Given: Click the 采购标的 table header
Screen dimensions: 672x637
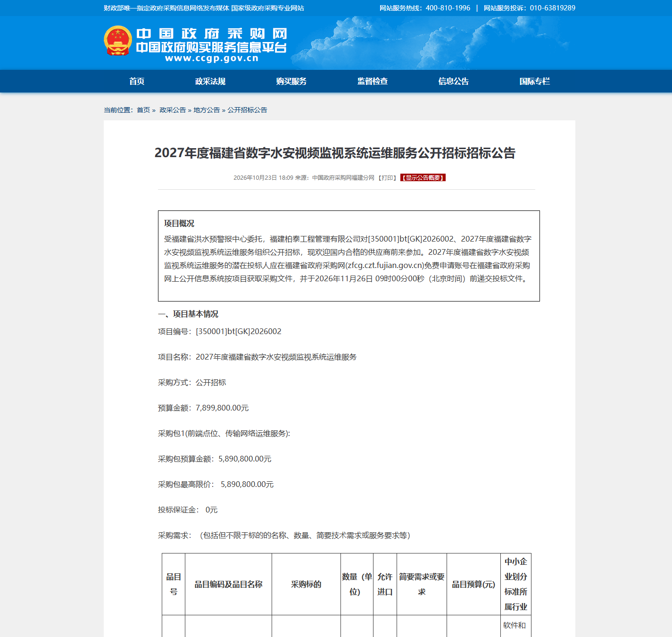Looking at the screenshot, I should click(307, 584).
